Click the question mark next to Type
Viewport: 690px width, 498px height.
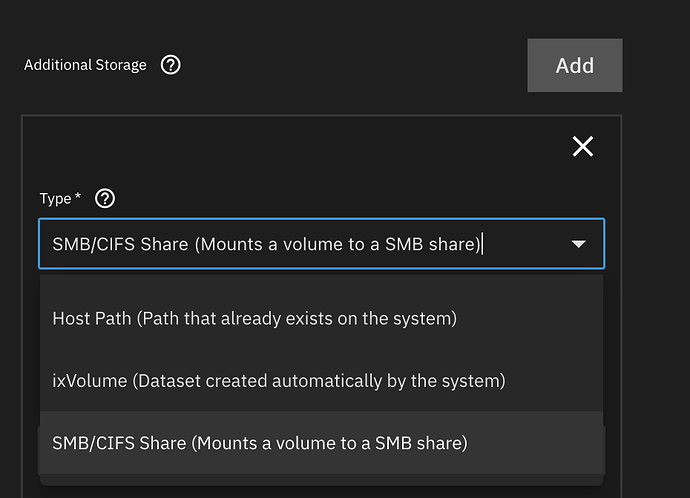point(105,199)
